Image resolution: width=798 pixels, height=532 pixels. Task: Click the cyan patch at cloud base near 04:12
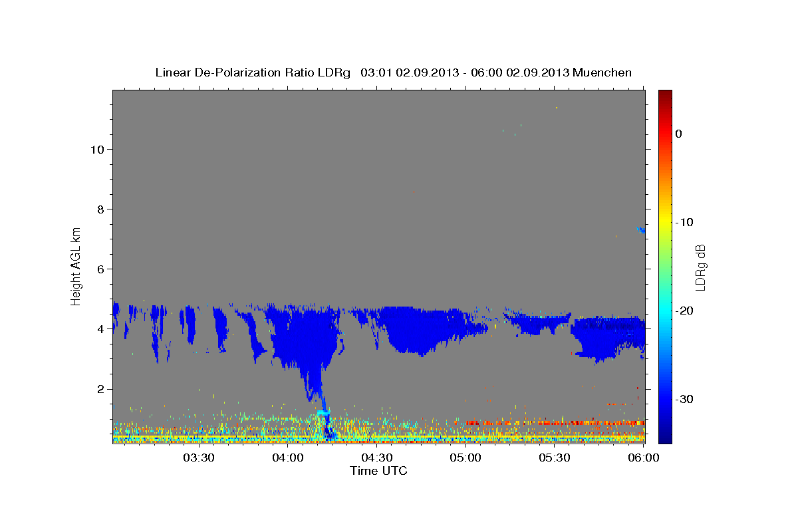324,413
